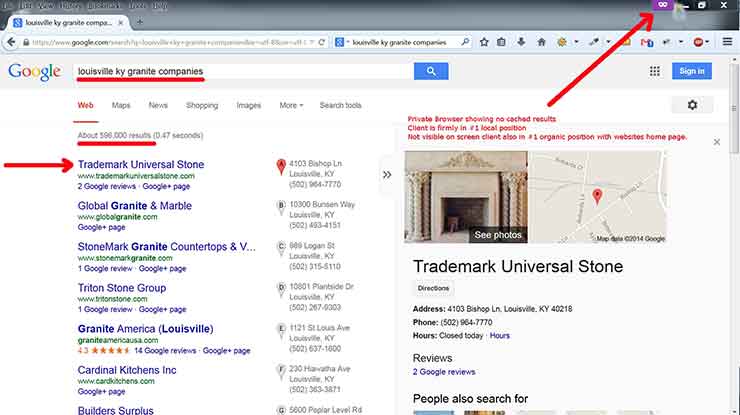
Task: Open 2 Google reviews in the info panel
Action: click(444, 372)
